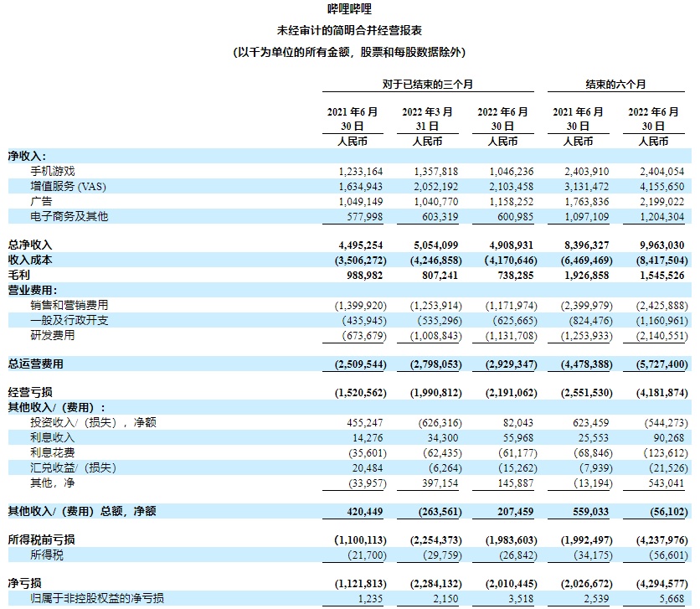The image size is (700, 609).
Task: Click operating loss value (1,520,562)
Action: [361, 393]
